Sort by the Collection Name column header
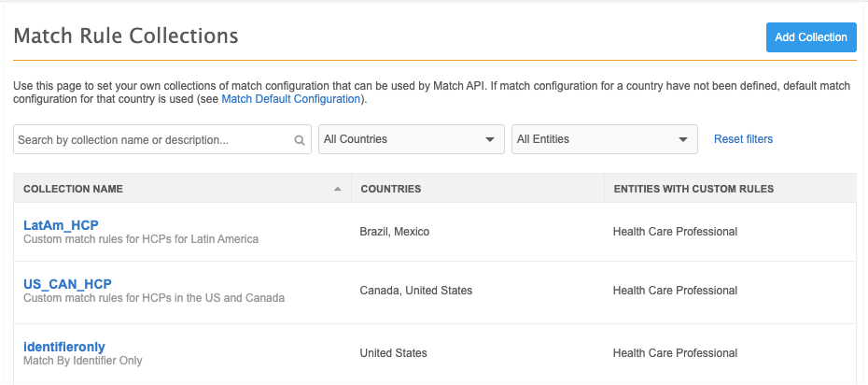The height and width of the screenshot is (385, 868). [x=73, y=189]
